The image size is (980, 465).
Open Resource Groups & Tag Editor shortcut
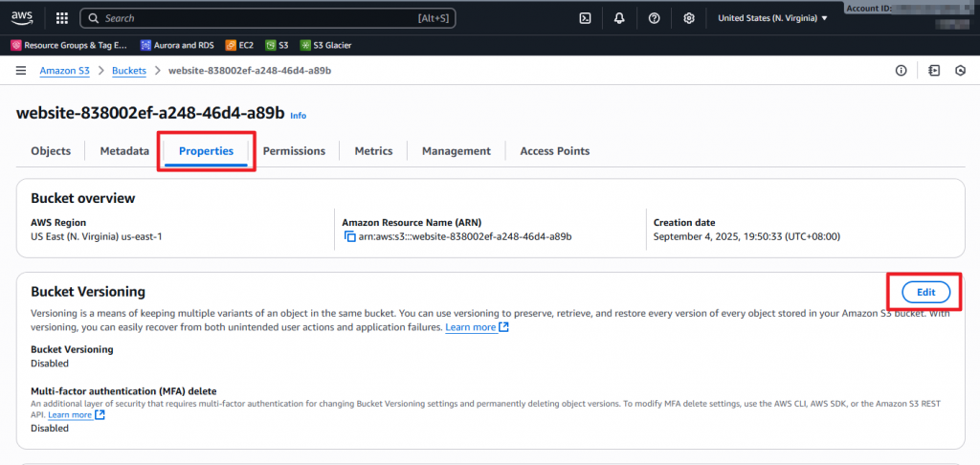69,46
